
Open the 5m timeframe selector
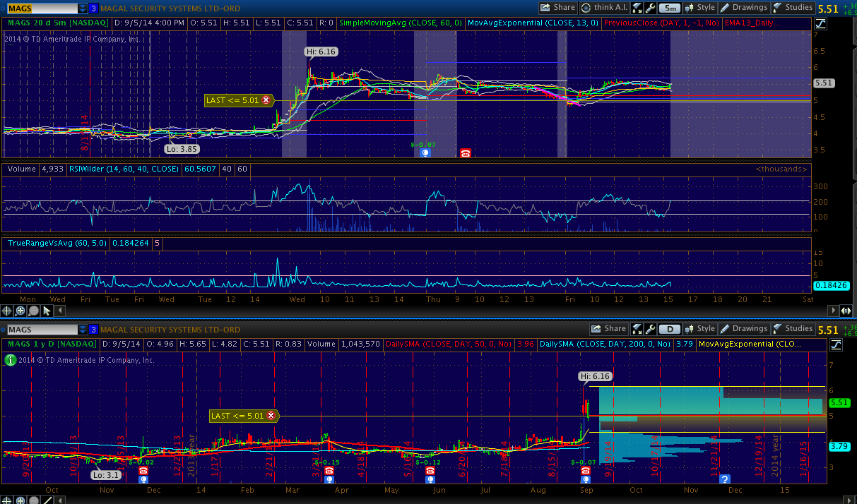pyautogui.click(x=669, y=8)
